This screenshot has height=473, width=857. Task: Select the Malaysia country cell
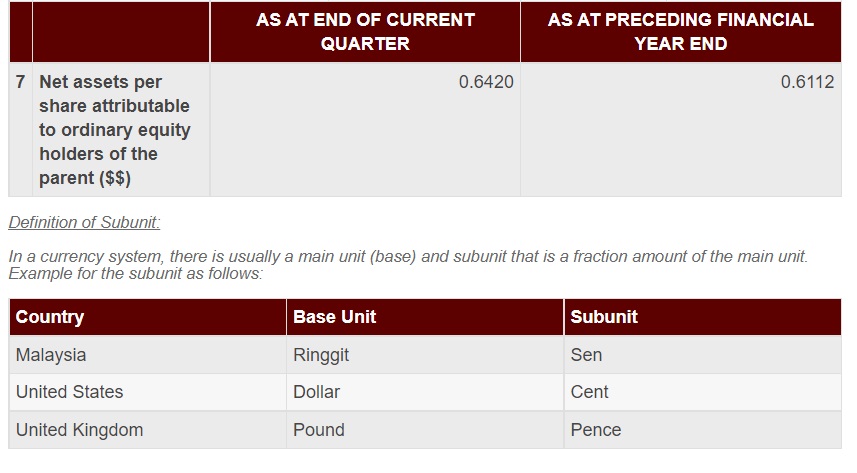pos(148,355)
